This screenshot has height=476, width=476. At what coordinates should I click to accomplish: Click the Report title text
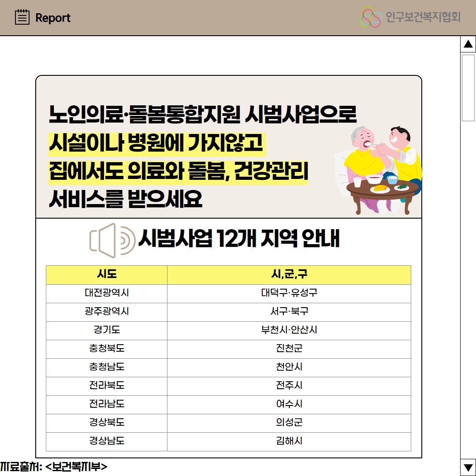coord(53,18)
